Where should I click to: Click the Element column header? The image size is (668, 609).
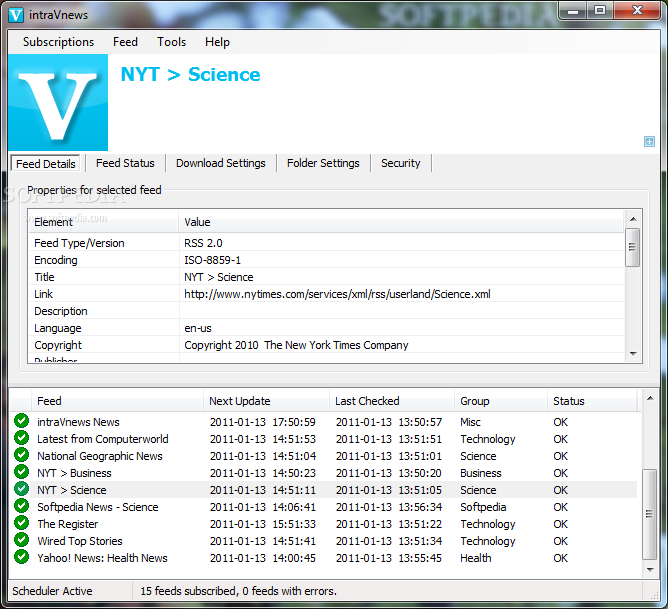pos(104,222)
